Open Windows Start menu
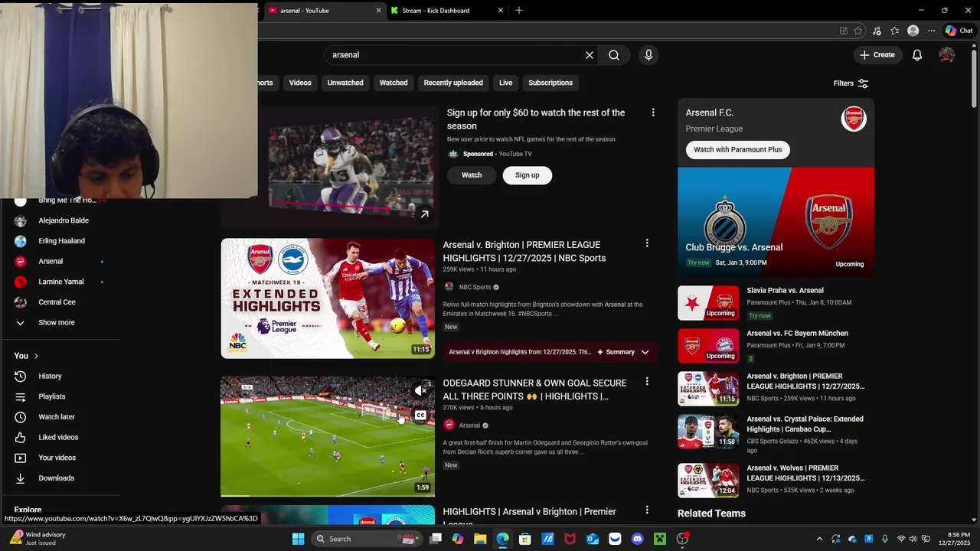Image resolution: width=980 pixels, height=551 pixels. [298, 539]
